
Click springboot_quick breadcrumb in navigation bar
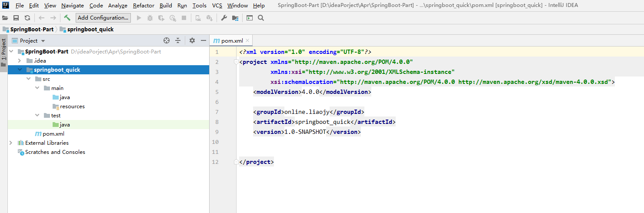point(87,29)
